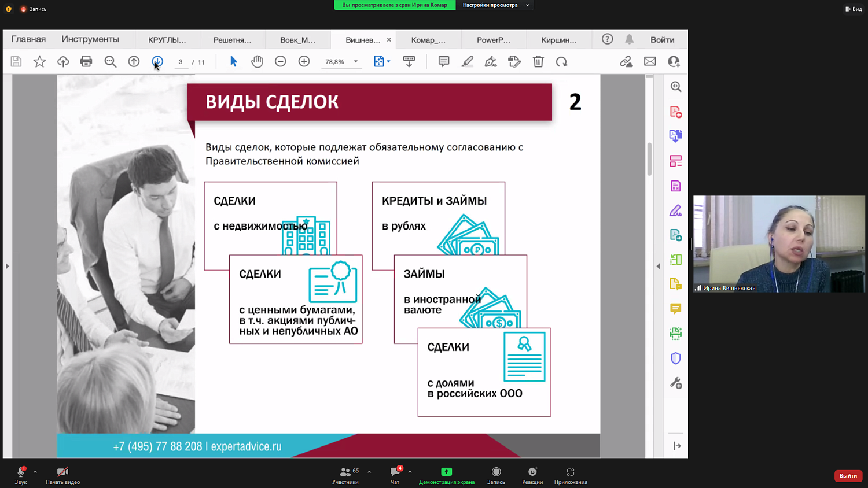Select the Hand tool in toolbar
This screenshot has height=488, width=868.
pos(257,61)
